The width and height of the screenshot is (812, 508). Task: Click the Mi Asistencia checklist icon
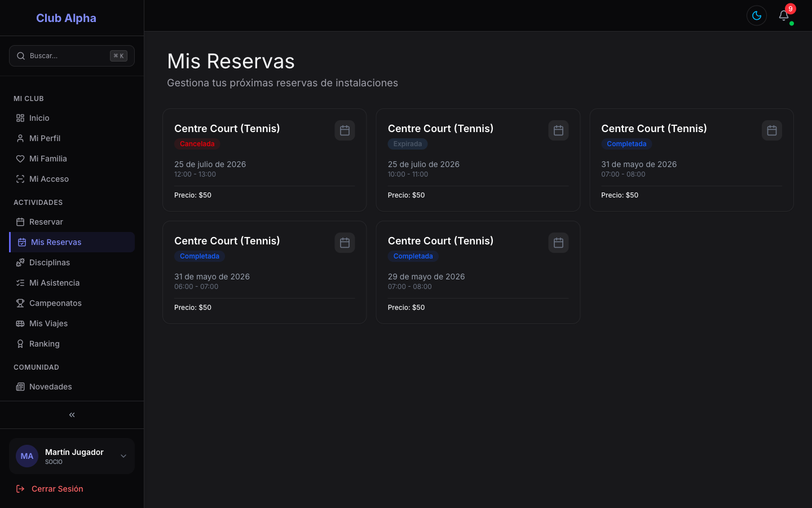pos(20,283)
